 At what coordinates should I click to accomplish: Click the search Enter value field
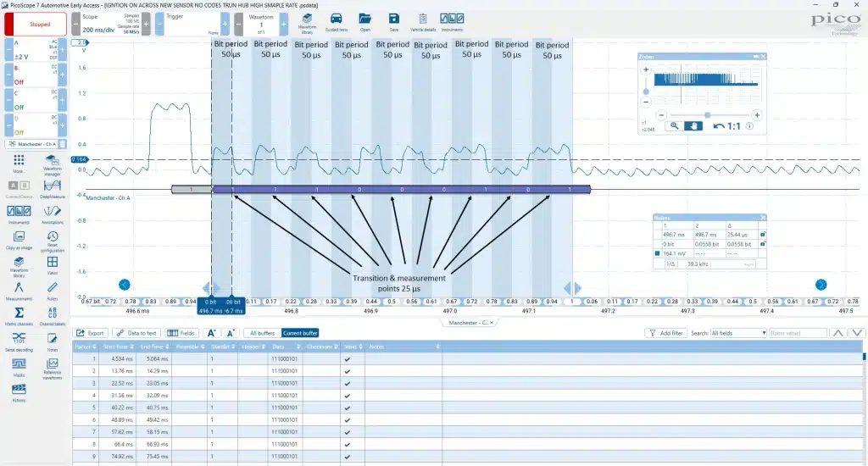(798, 333)
